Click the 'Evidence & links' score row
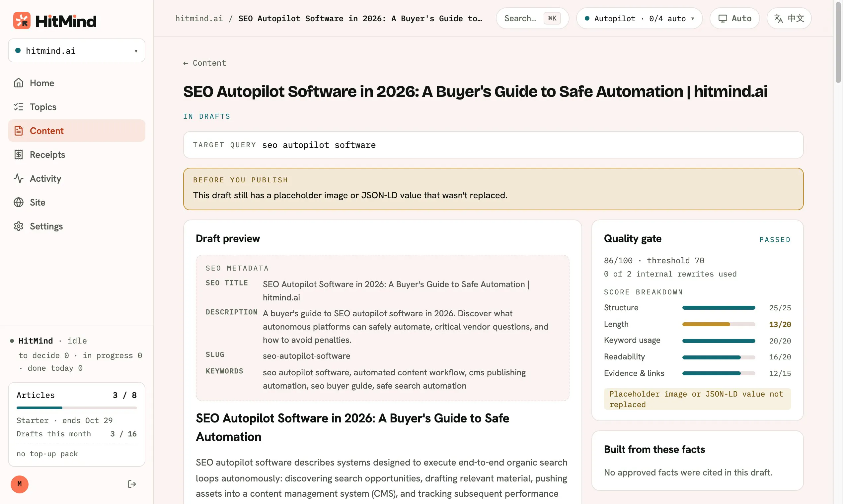This screenshot has height=504, width=843. 697,373
